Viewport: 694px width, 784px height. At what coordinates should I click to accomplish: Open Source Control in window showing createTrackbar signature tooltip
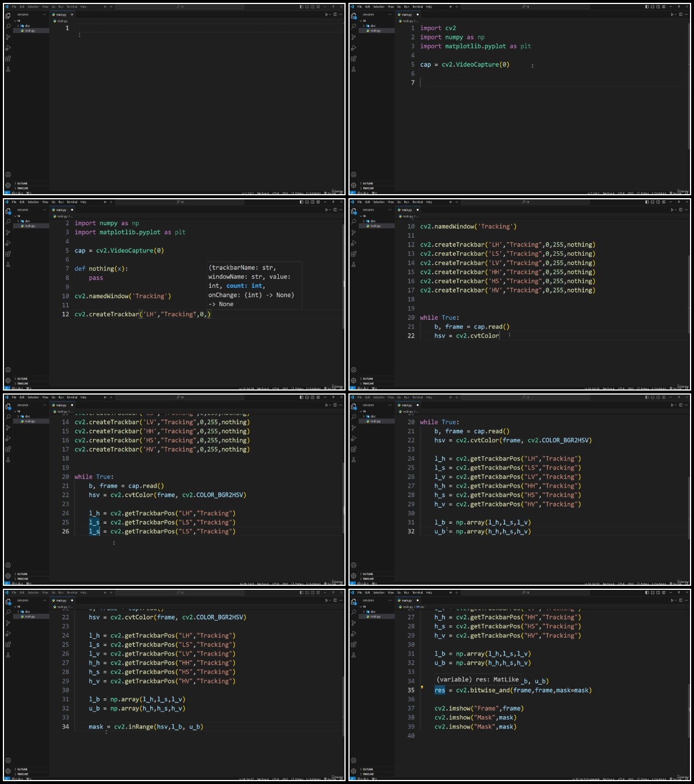click(8, 232)
